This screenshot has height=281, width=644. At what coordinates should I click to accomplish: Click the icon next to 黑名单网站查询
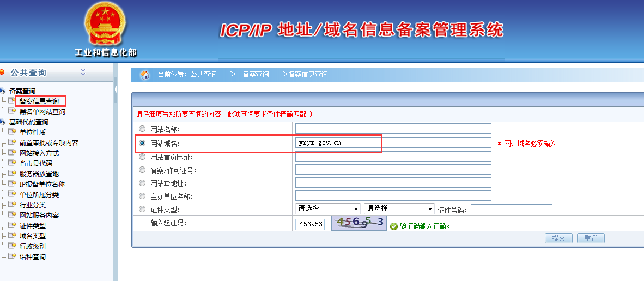[x=12, y=111]
